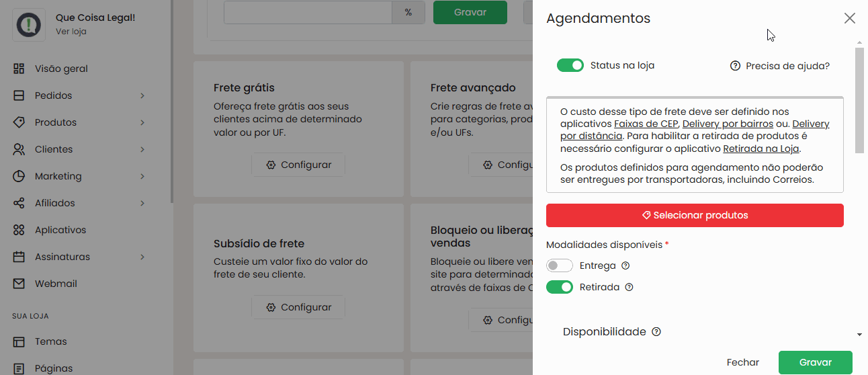The image size is (868, 375).
Task: Open the Temas menu item
Action: 51,341
